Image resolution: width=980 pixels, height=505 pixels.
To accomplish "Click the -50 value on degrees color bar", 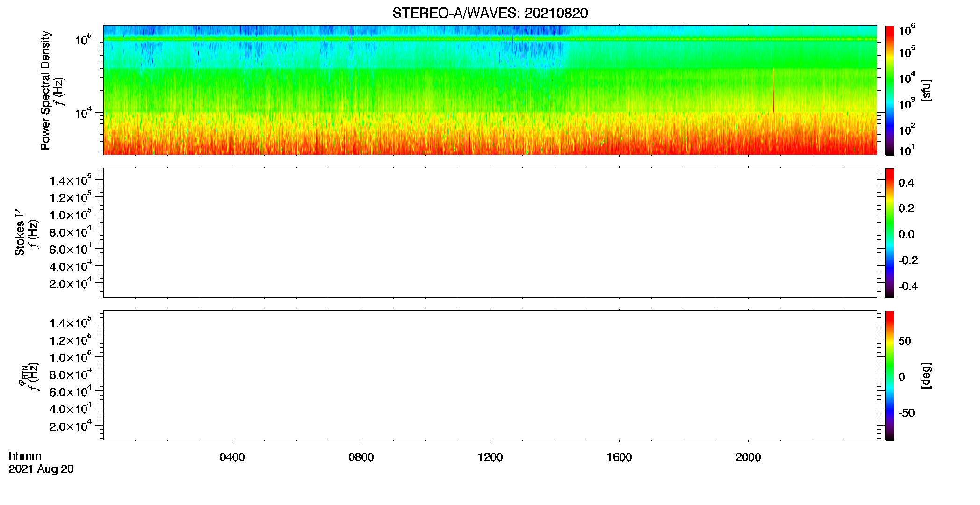I will pos(907,413).
